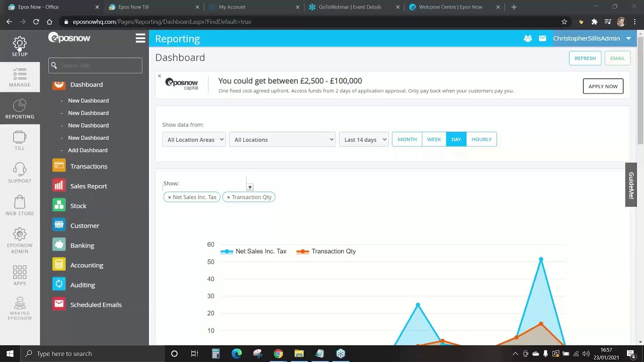Reload the page in the browser
Viewport: 644px width, 362px height.
(x=36, y=22)
